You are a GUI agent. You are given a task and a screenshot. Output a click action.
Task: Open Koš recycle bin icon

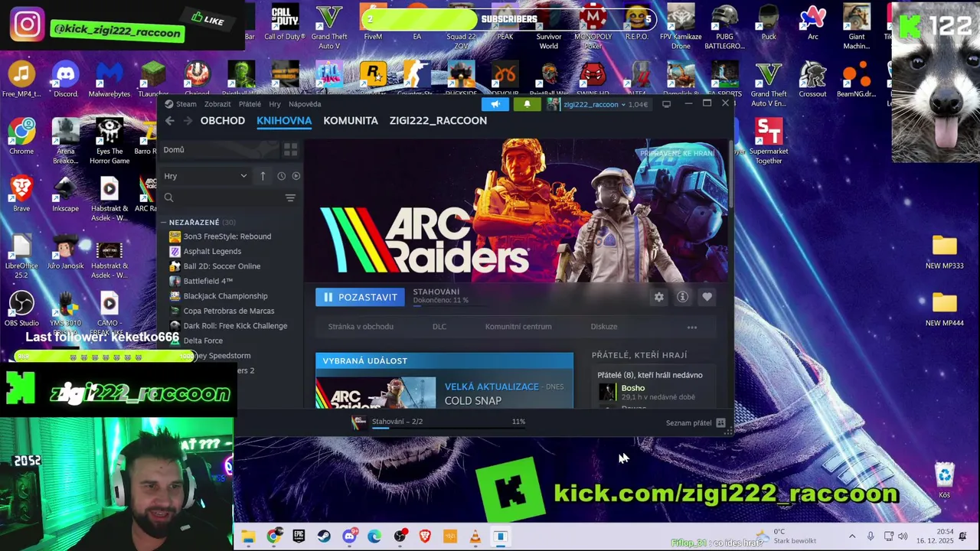[x=945, y=480]
